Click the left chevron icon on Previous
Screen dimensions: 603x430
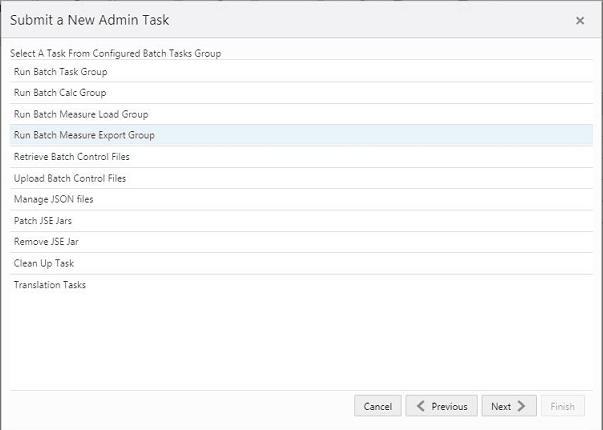[421, 407]
